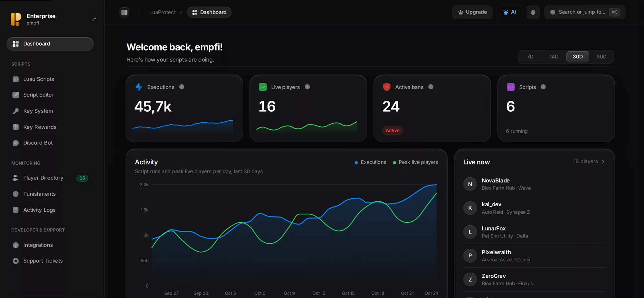The height and width of the screenshot is (298, 644).
Task: Click NovaBlade's avatar circle
Action: tap(470, 184)
